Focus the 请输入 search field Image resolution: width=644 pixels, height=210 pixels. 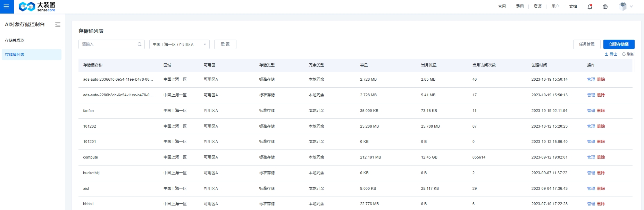pos(108,45)
